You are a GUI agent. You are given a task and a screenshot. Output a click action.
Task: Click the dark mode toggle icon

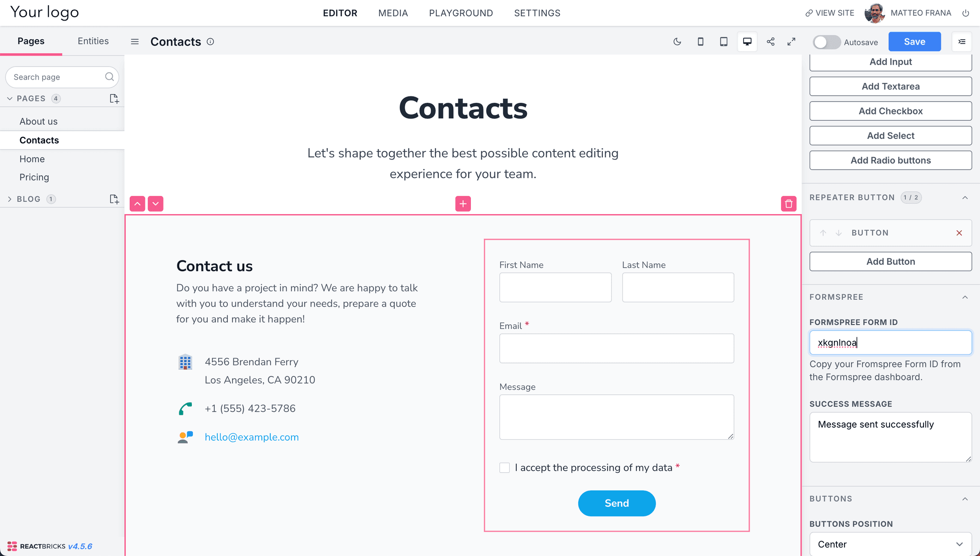point(677,42)
